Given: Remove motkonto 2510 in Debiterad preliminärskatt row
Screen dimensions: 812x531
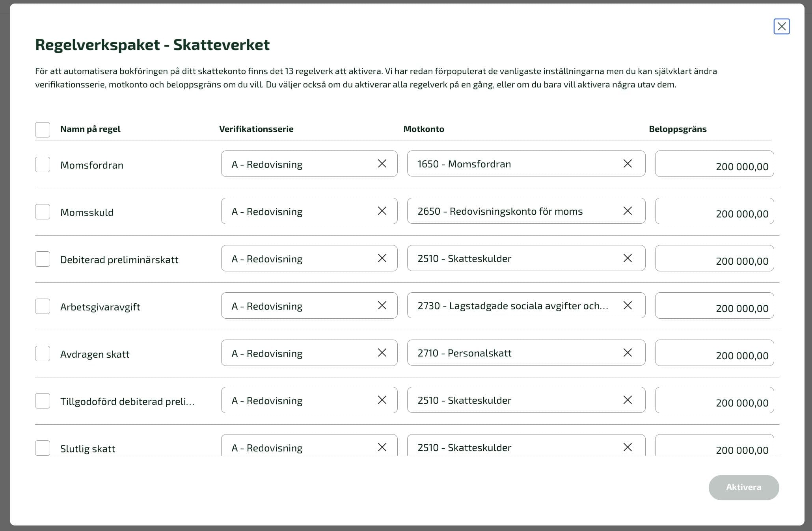Looking at the screenshot, I should coord(628,258).
